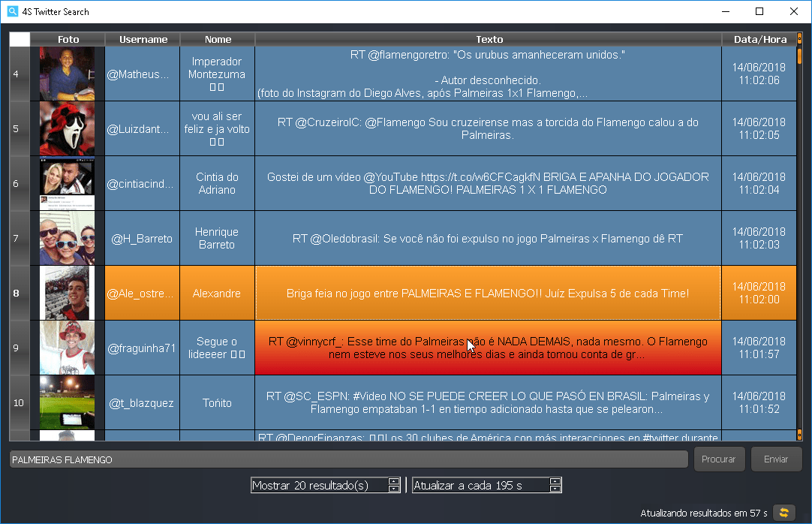
Task: Select the name cell Henrique Barreto
Action: (x=218, y=238)
